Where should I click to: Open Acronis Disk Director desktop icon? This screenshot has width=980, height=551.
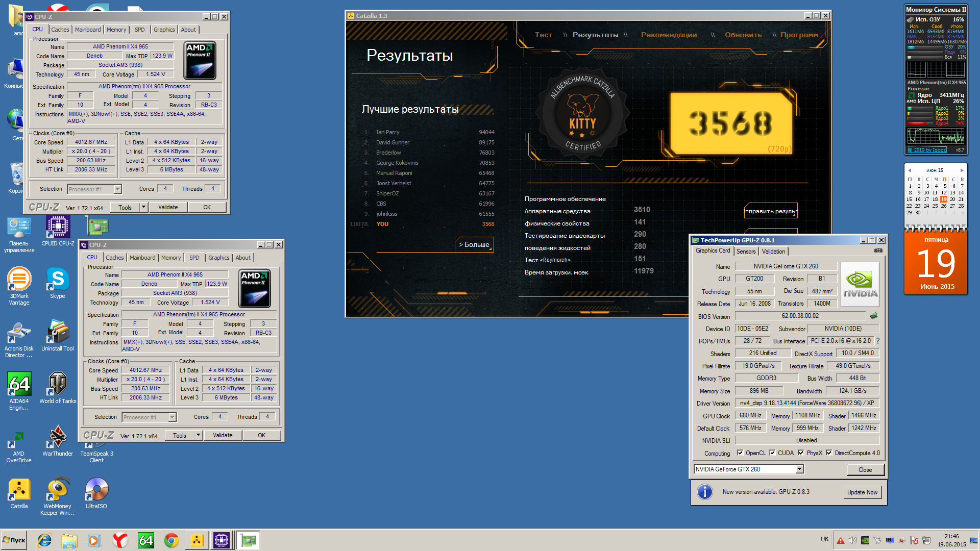pyautogui.click(x=19, y=339)
